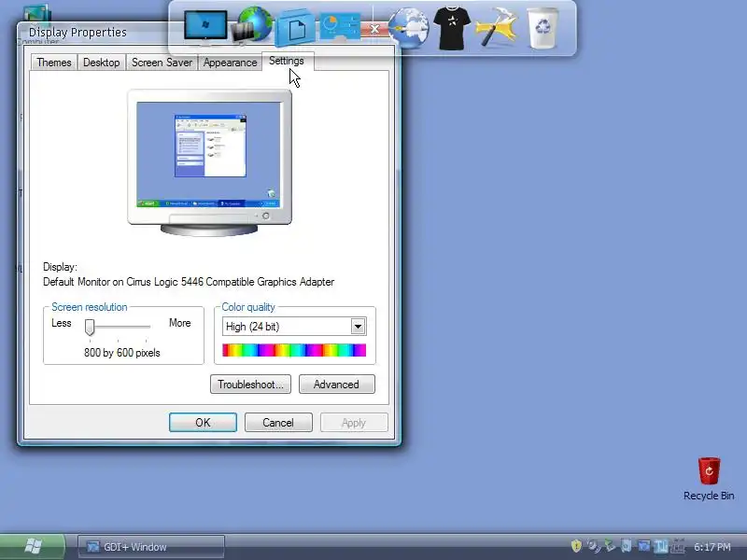Click the Screen resolution slider thumb
The height and width of the screenshot is (560, 747).
[x=90, y=328]
